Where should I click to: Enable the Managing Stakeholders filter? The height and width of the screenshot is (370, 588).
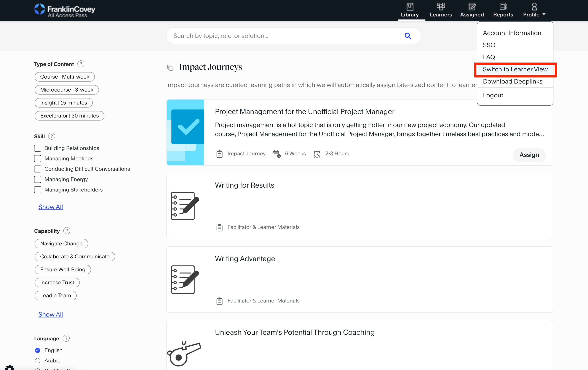tap(38, 190)
